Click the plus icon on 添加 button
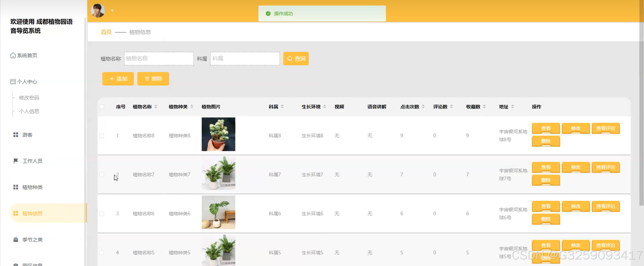 pos(112,79)
